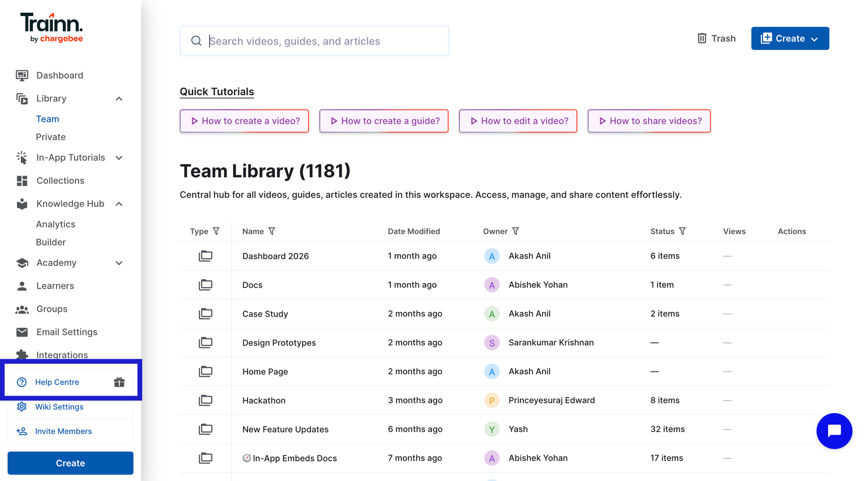The image size is (868, 481).
Task: Open Collections in the sidebar
Action: click(60, 180)
